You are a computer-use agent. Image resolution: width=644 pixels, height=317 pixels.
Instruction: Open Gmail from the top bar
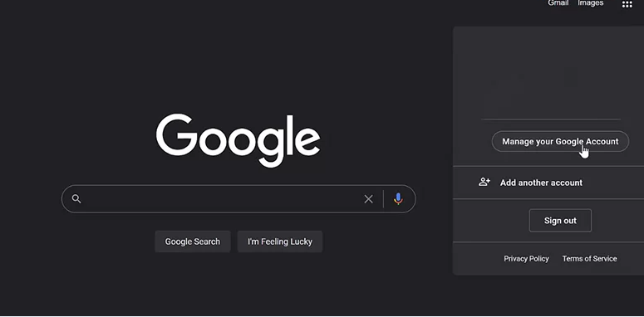point(558,3)
